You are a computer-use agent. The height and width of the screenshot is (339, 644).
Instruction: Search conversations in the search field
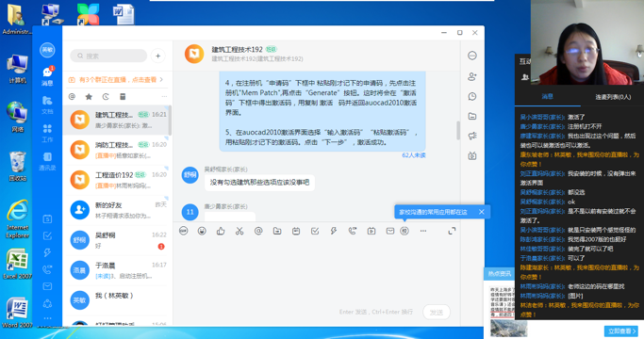tap(108, 56)
